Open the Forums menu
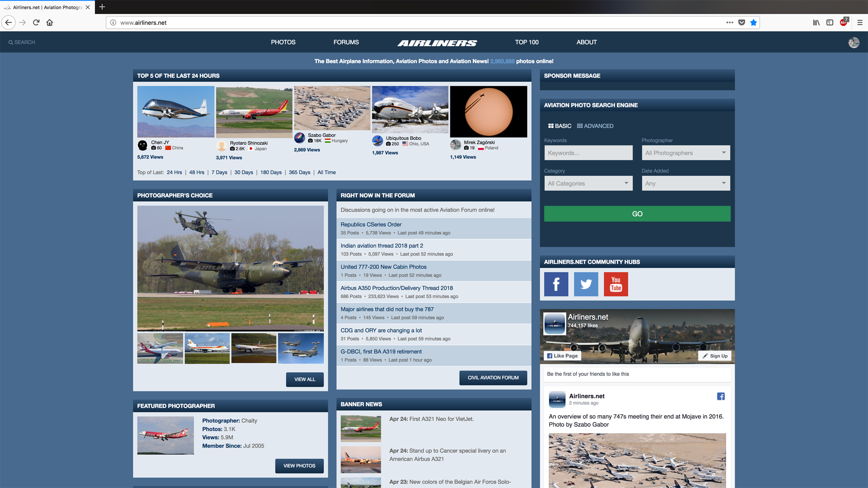Viewport: 868px width, 488px height. [x=346, y=42]
